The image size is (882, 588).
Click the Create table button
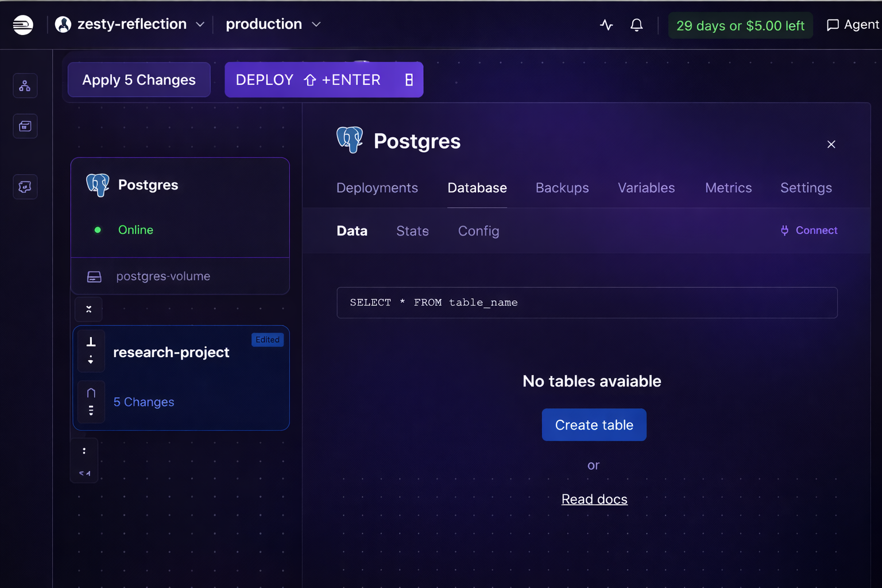pyautogui.click(x=594, y=425)
